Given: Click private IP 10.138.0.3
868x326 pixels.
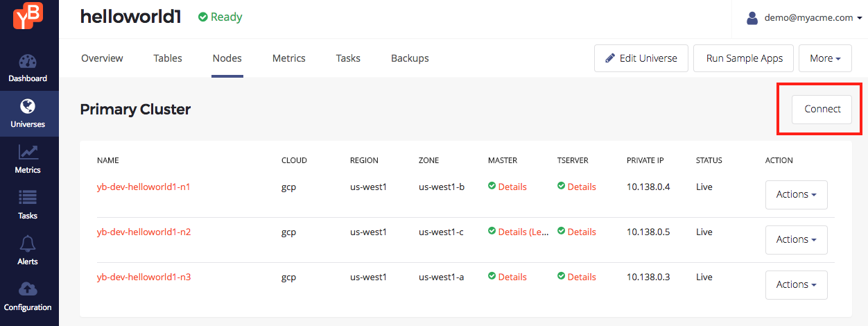Looking at the screenshot, I should coord(648,277).
